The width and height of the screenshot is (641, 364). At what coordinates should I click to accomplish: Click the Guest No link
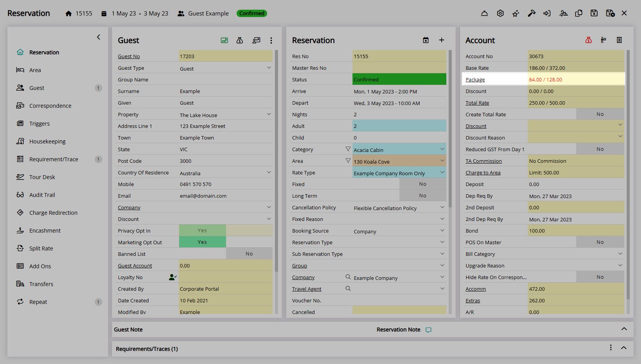click(x=129, y=56)
